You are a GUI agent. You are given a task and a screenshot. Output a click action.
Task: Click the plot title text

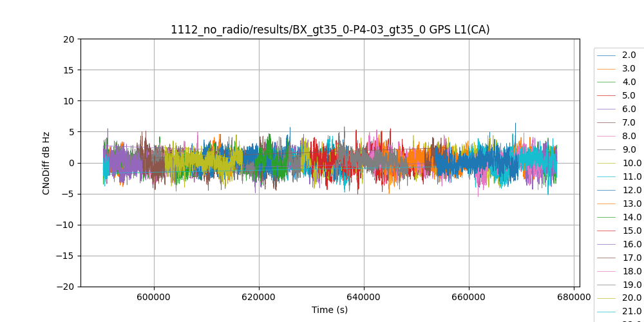[x=330, y=30]
